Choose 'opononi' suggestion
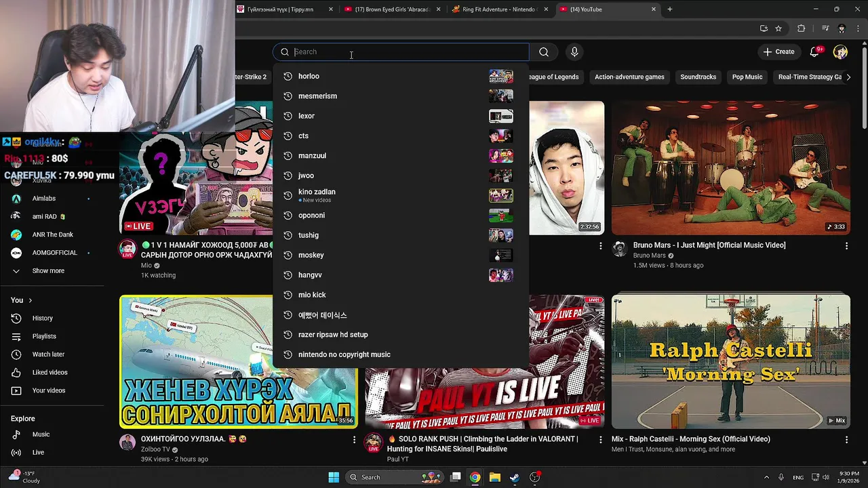This screenshot has width=868, height=488. (401, 215)
